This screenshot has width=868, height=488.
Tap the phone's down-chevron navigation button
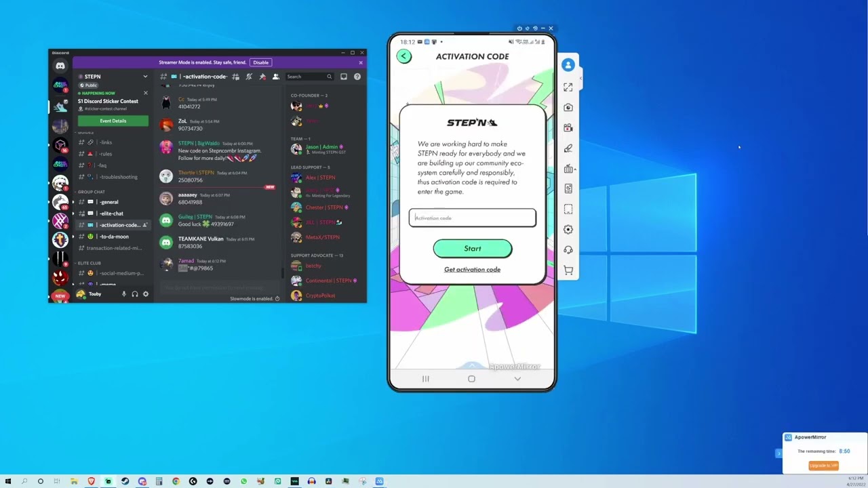pyautogui.click(x=517, y=379)
